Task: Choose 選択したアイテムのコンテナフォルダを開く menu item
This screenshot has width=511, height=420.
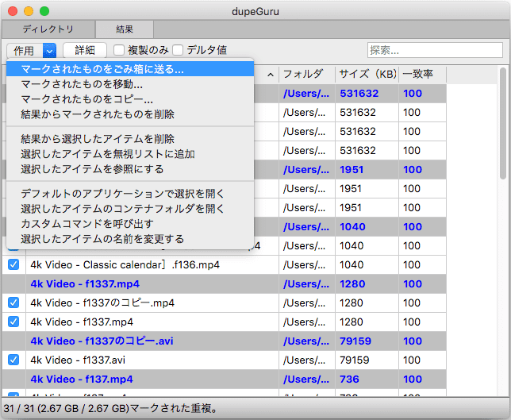Action: pos(130,209)
